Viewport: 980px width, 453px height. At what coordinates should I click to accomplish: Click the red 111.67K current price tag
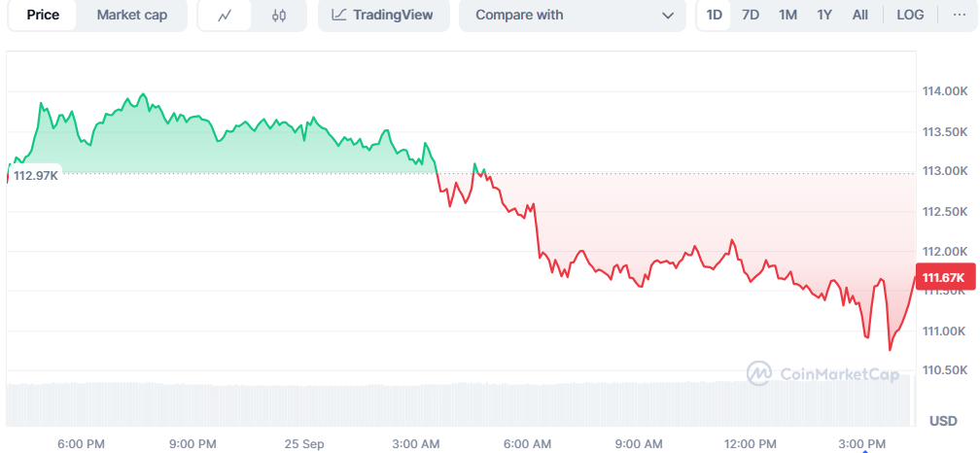942,278
